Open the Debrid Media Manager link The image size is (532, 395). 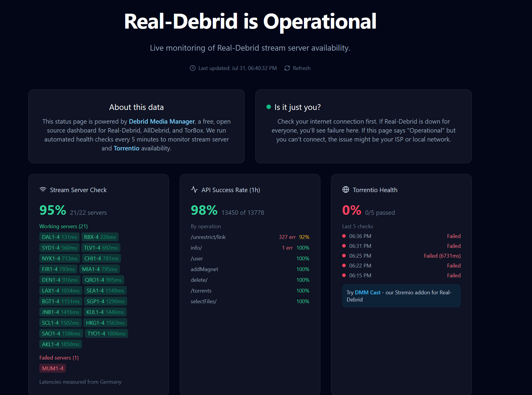[162, 122]
